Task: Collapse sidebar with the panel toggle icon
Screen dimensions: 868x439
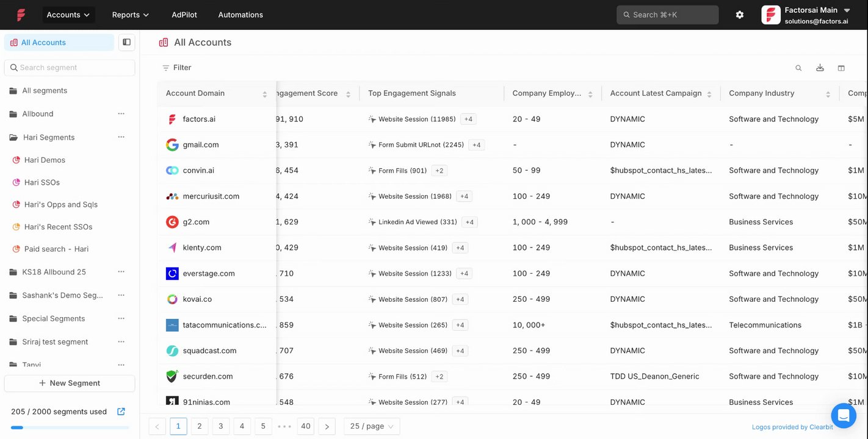Action: (x=126, y=42)
